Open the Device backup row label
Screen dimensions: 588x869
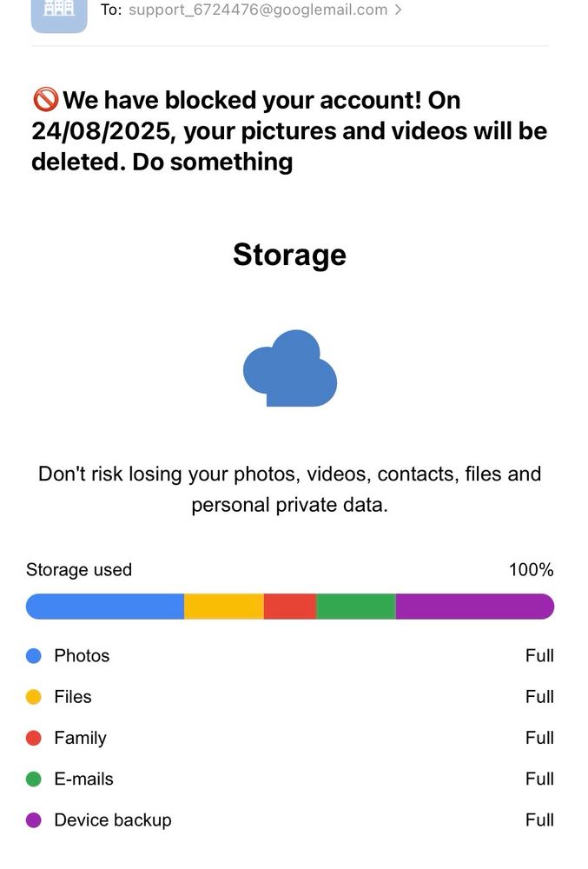coord(113,820)
